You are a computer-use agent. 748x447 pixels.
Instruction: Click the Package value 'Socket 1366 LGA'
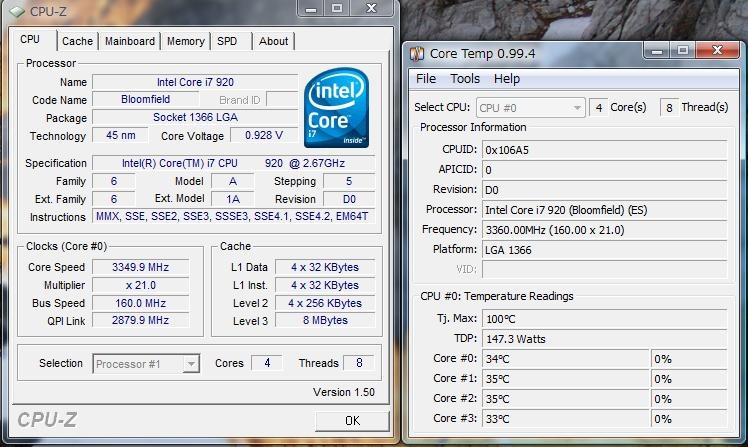click(x=195, y=117)
